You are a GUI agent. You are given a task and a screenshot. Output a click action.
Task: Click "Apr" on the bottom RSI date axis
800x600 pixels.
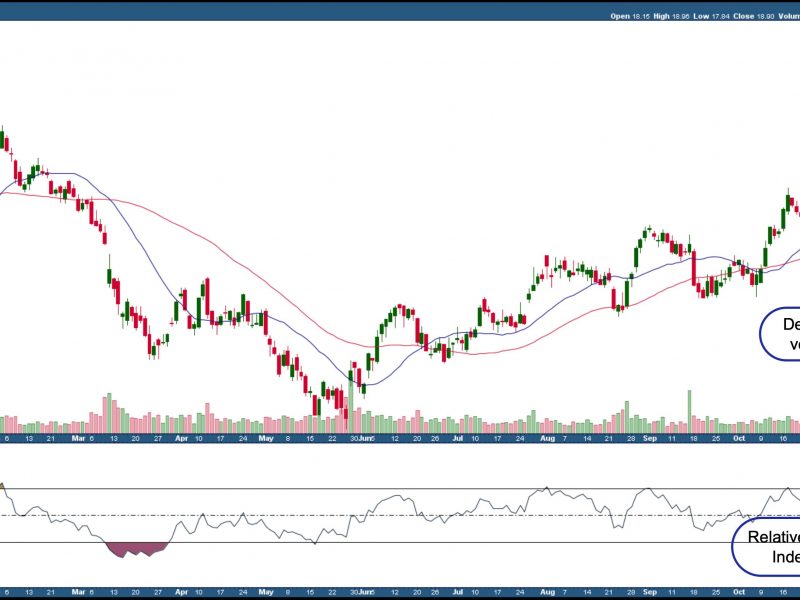tap(182, 592)
